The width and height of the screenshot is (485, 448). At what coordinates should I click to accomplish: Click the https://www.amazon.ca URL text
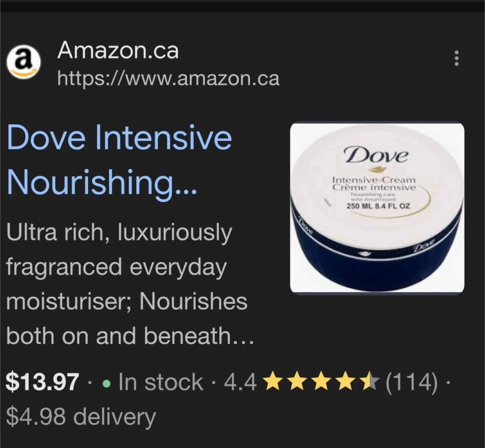coord(168,79)
